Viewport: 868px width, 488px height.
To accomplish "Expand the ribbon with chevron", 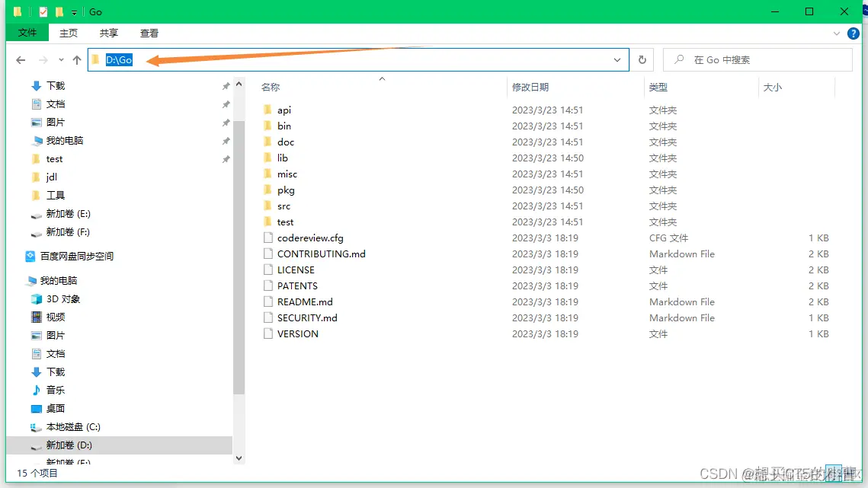I will (837, 33).
